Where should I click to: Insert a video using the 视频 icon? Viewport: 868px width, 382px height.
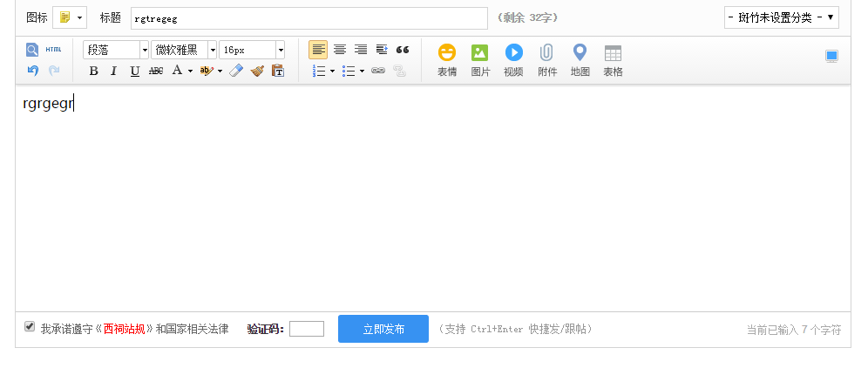(513, 60)
